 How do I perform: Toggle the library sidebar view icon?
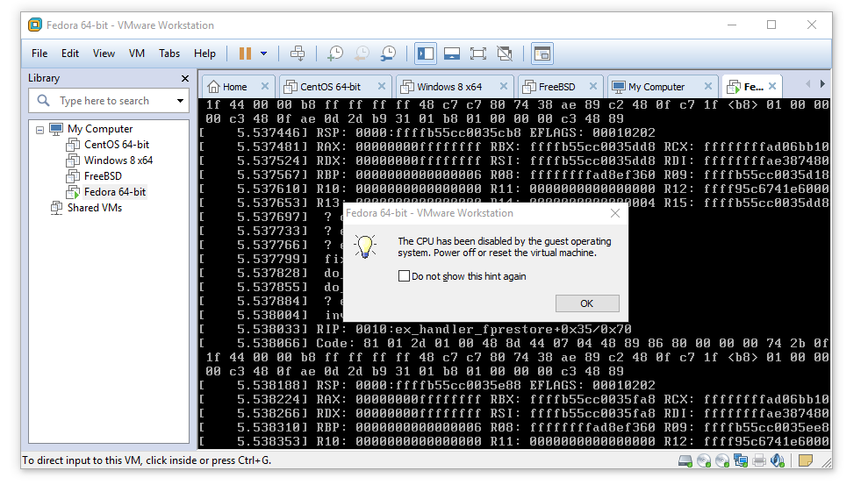(x=425, y=53)
